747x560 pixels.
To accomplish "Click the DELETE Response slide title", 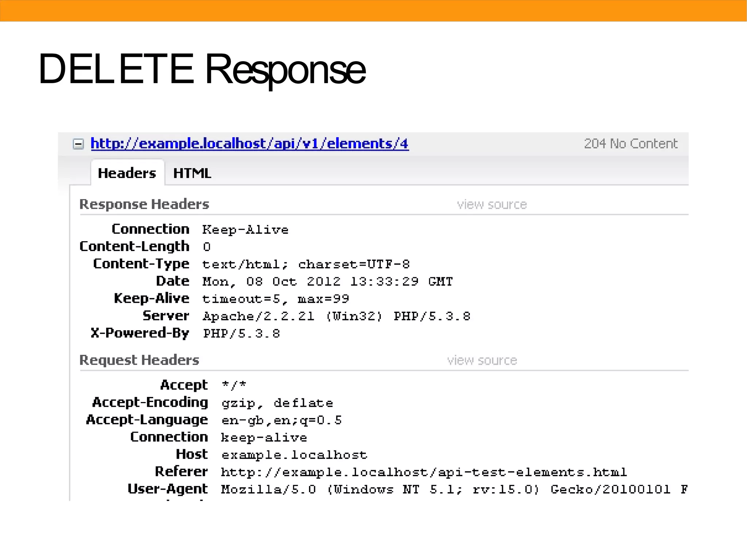I will click(x=202, y=69).
